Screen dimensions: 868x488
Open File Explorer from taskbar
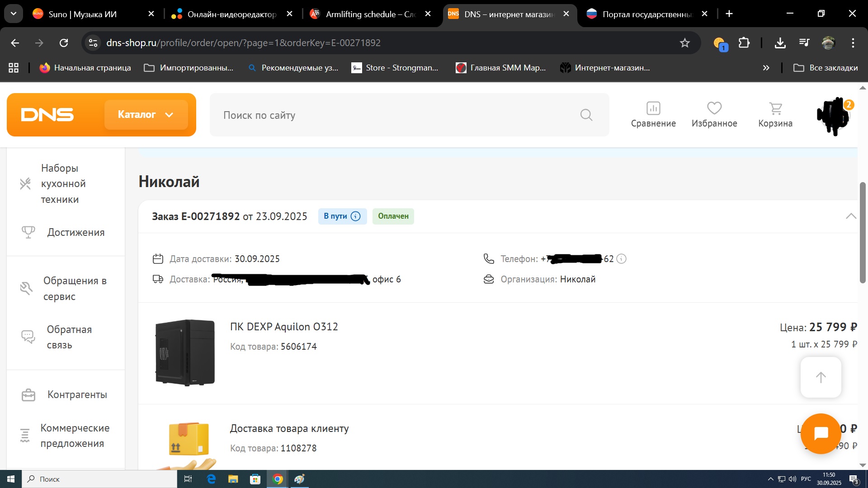pos(233,479)
